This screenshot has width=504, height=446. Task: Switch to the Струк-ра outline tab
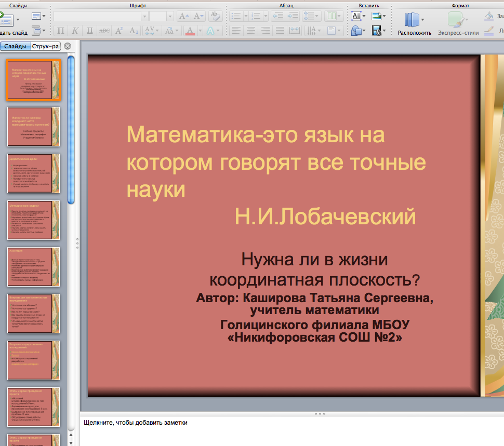tap(46, 46)
